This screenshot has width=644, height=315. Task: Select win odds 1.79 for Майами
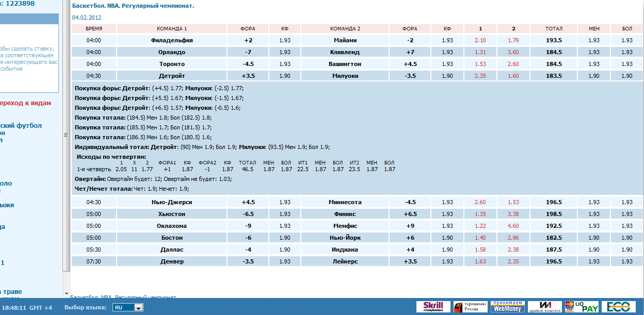(x=513, y=40)
